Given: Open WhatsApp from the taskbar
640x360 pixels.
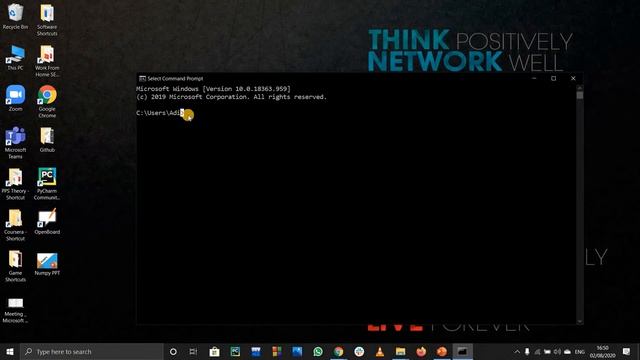Looking at the screenshot, I should click(x=318, y=351).
